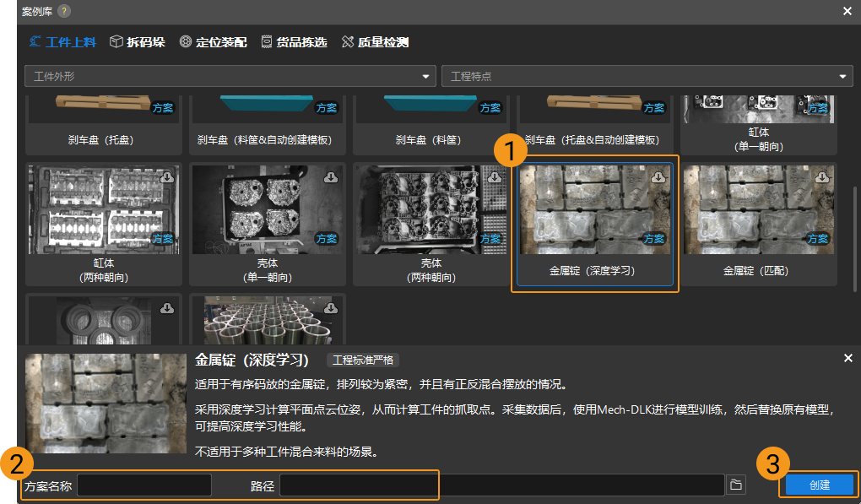The height and width of the screenshot is (504, 861).
Task: Open the ring-parts case thumbnail in last row
Action: click(103, 321)
